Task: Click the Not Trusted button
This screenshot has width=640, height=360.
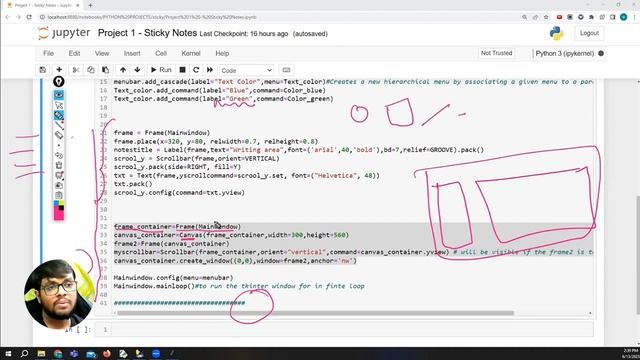Action: pos(496,53)
